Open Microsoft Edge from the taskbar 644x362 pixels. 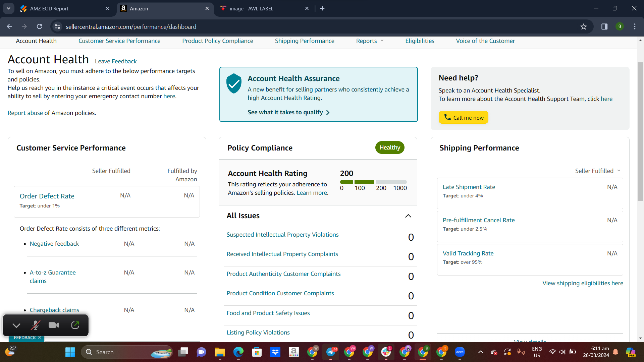(238, 352)
